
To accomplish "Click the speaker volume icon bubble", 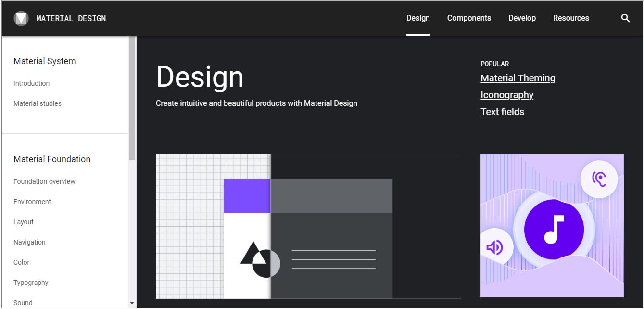I will click(495, 247).
